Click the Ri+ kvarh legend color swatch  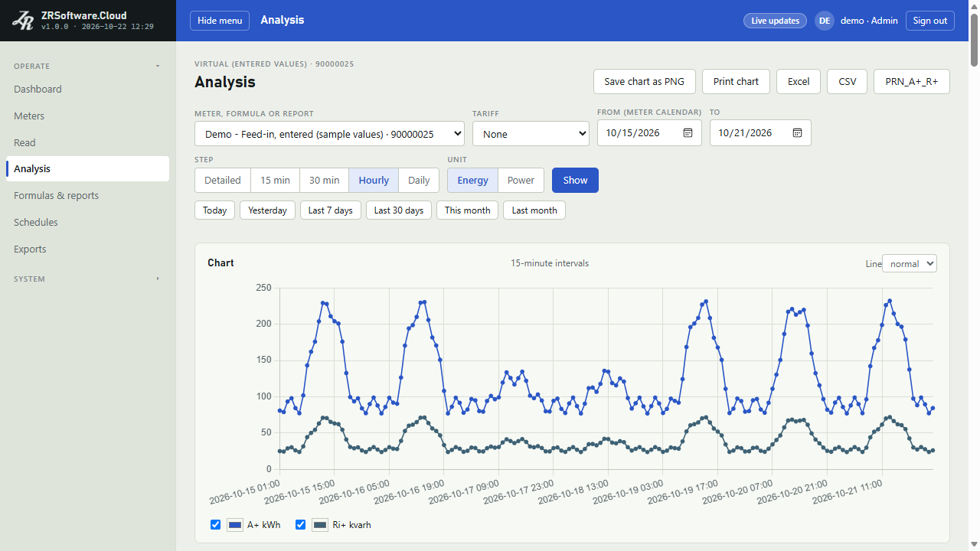[x=320, y=525]
